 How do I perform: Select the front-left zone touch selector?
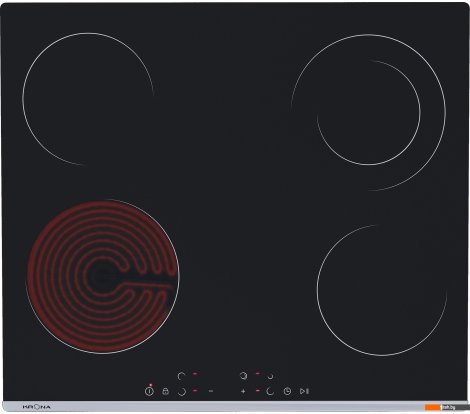pos(182,391)
